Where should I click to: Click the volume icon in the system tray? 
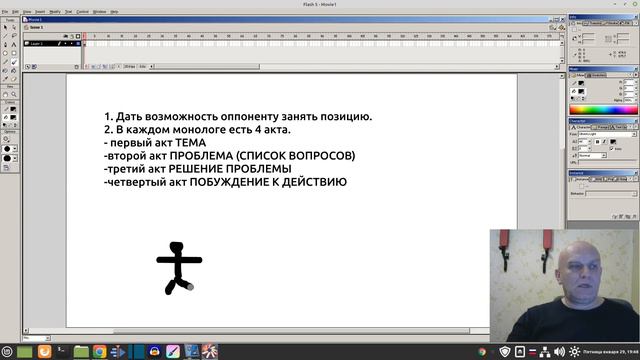tap(560, 351)
